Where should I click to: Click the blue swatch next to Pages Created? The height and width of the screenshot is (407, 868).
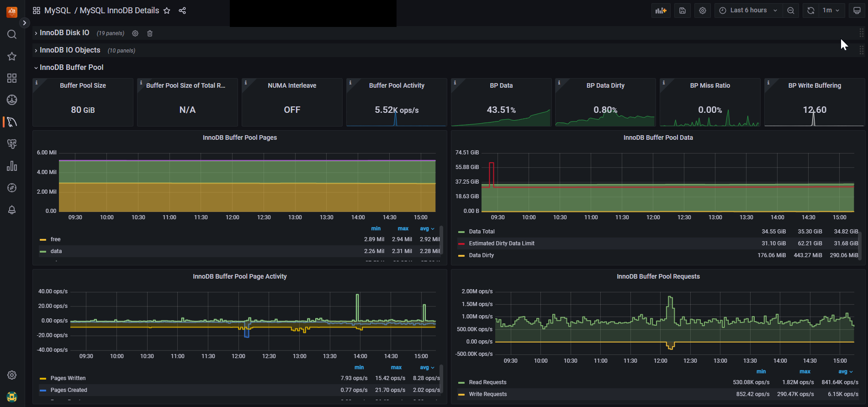tap(43, 390)
